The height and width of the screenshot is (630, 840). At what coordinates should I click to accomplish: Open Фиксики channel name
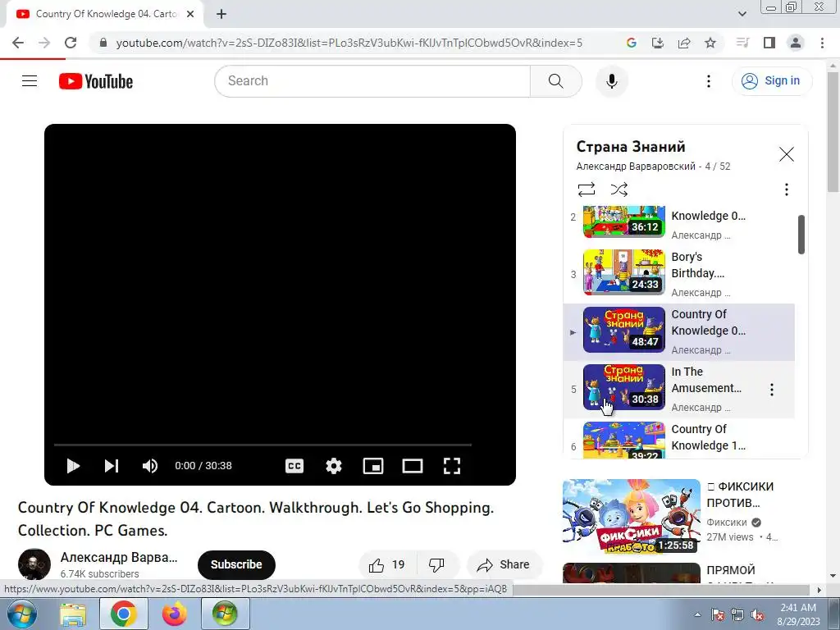click(727, 523)
